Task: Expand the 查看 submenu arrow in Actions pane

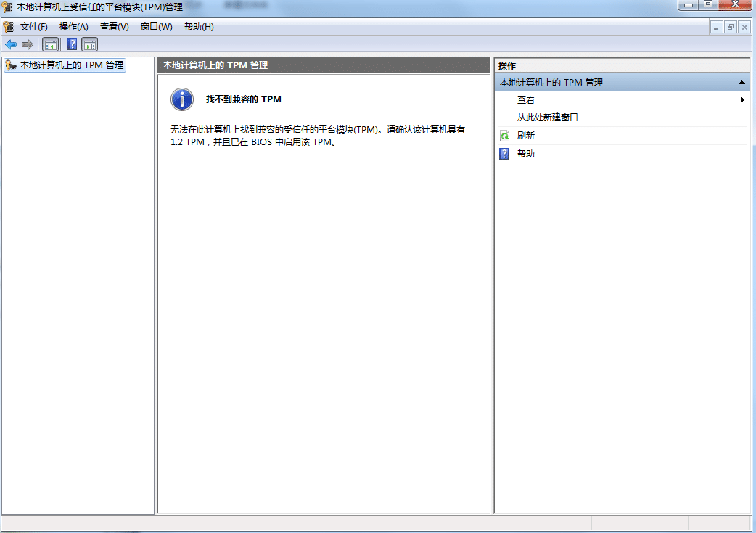Action: tap(742, 99)
